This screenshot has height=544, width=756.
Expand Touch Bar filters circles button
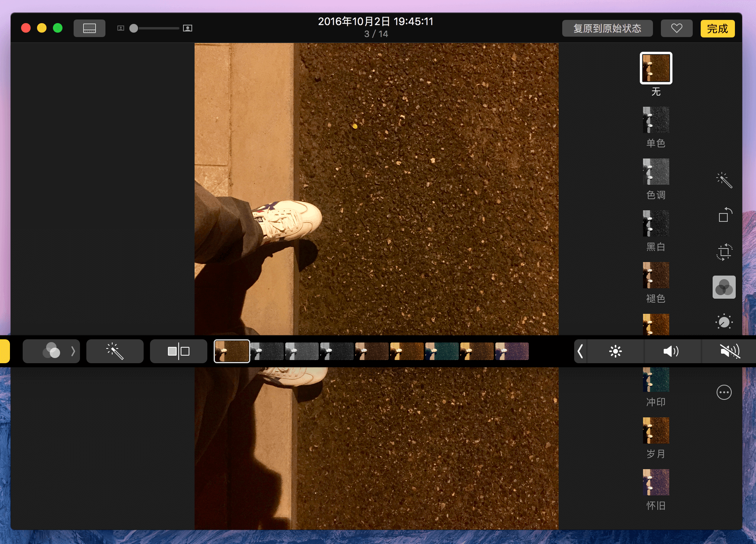[51, 351]
